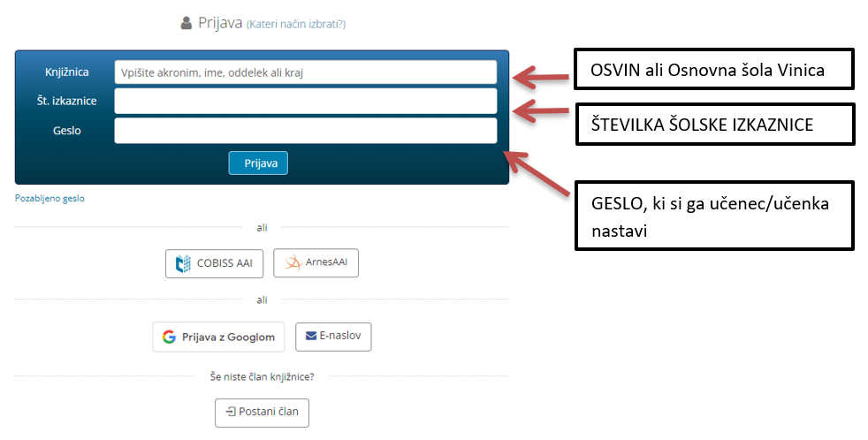Click the Google G logo icon
Screen dimensions: 868x440
point(169,337)
